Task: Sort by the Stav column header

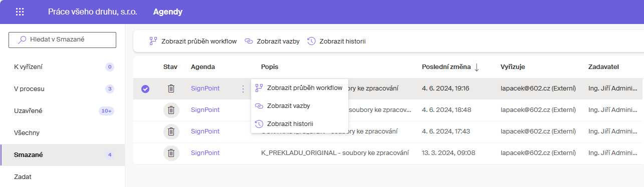Action: coord(170,67)
